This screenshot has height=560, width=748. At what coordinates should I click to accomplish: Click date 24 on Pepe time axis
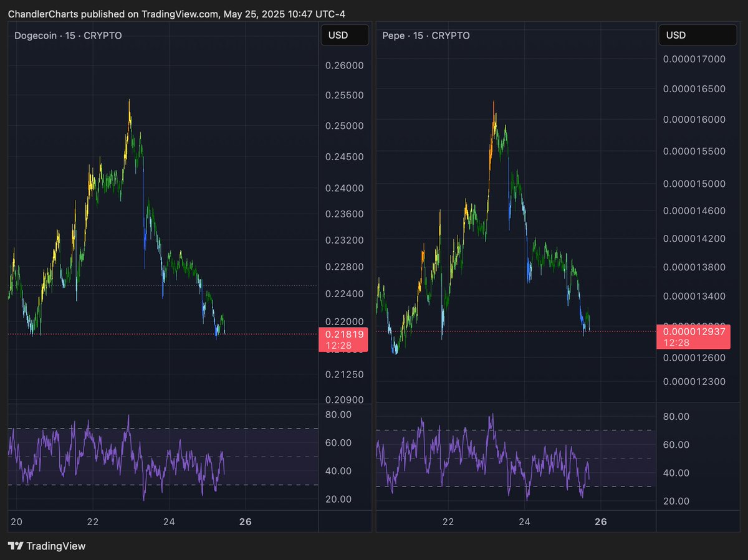524,521
